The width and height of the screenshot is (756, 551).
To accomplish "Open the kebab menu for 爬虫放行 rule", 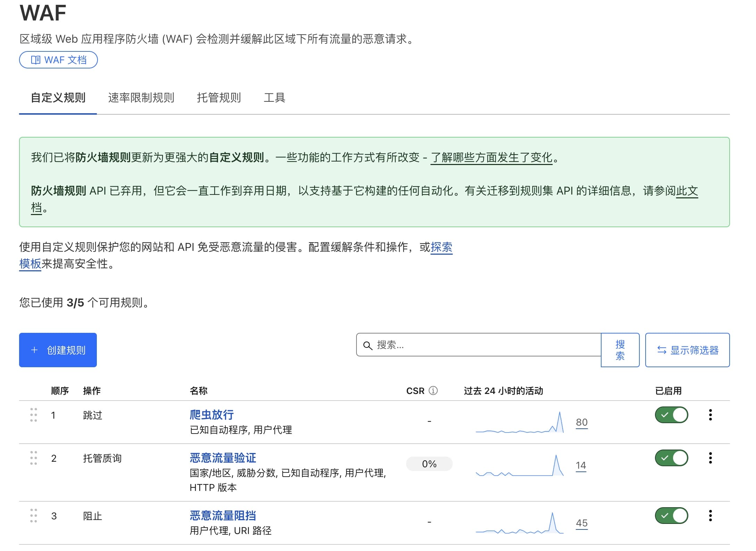I will (x=711, y=414).
